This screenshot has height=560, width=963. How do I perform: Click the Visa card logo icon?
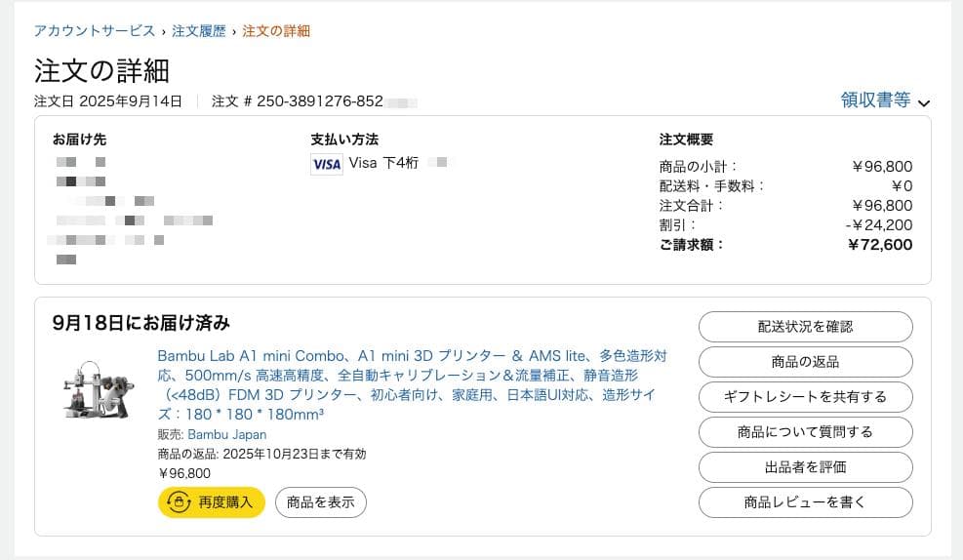click(x=326, y=164)
